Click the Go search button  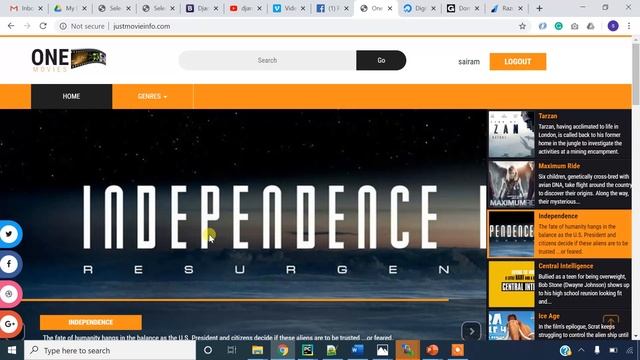click(381, 60)
